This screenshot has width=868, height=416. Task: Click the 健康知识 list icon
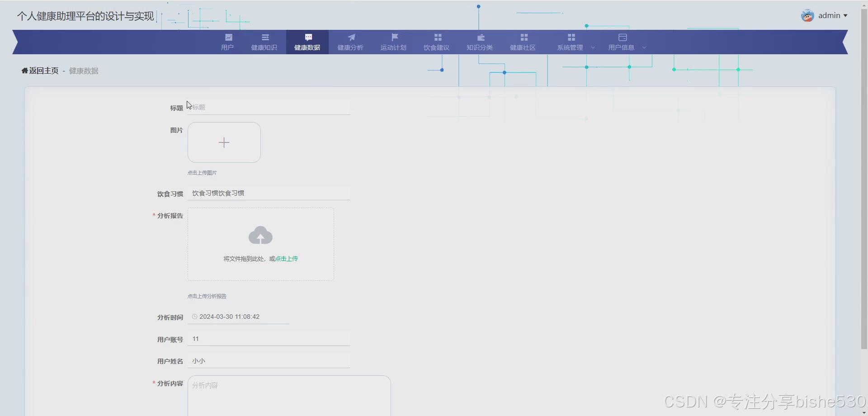265,38
